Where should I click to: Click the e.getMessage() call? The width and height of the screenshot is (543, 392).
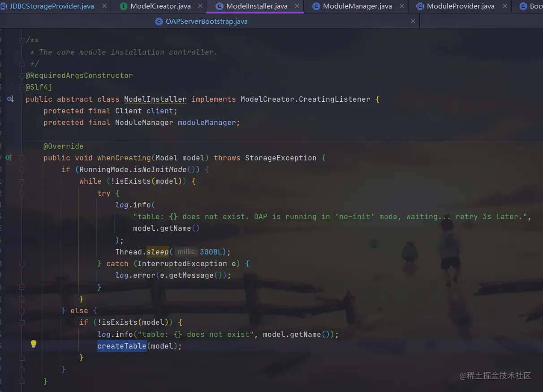click(191, 275)
